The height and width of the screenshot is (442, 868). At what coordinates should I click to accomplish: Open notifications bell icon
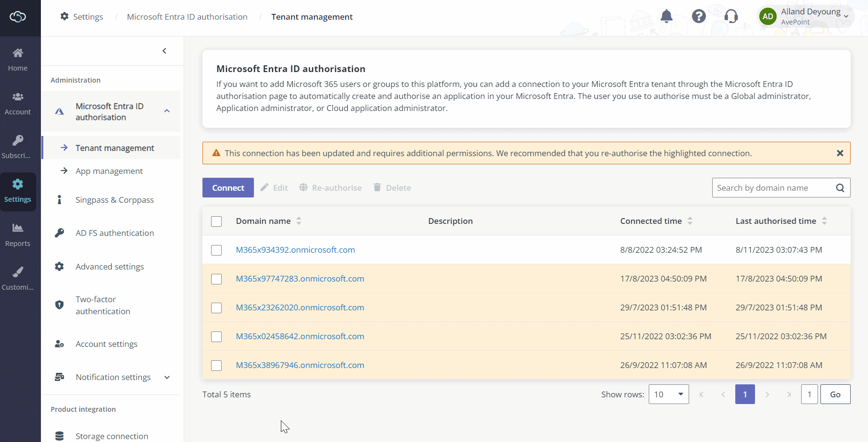pyautogui.click(x=667, y=16)
